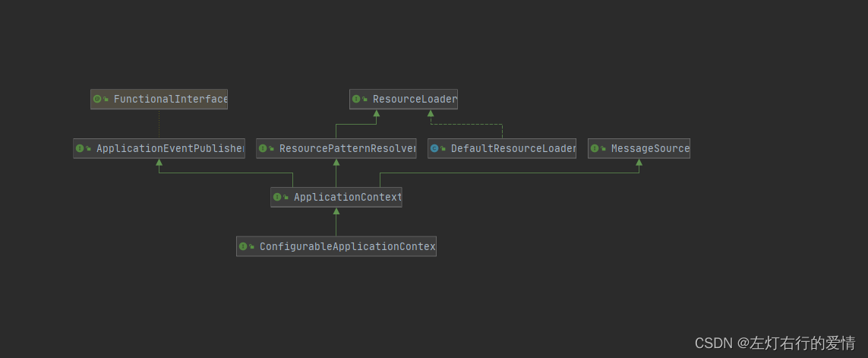Click the visibility lock icon beside DefaultResourceLoader
This screenshot has height=358, width=868.
(443, 149)
